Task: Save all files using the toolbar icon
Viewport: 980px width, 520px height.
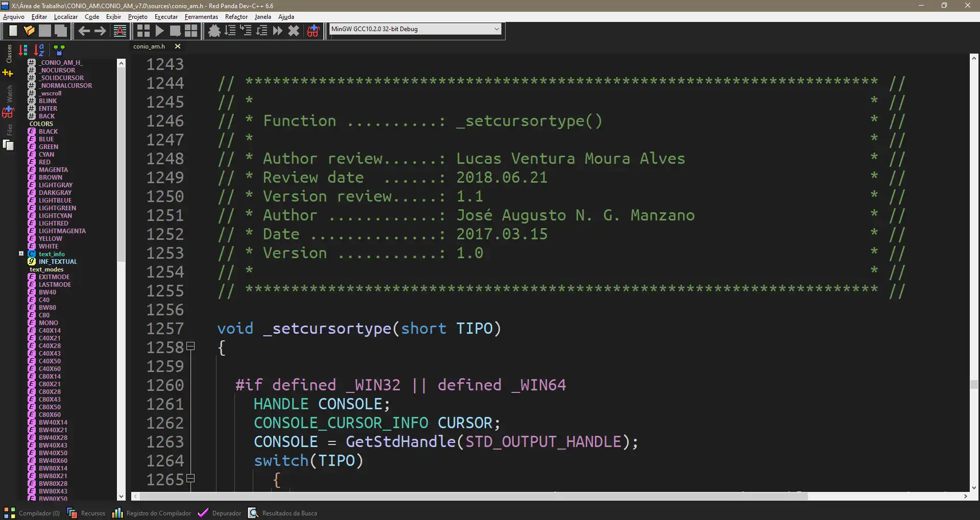Action: (x=61, y=31)
